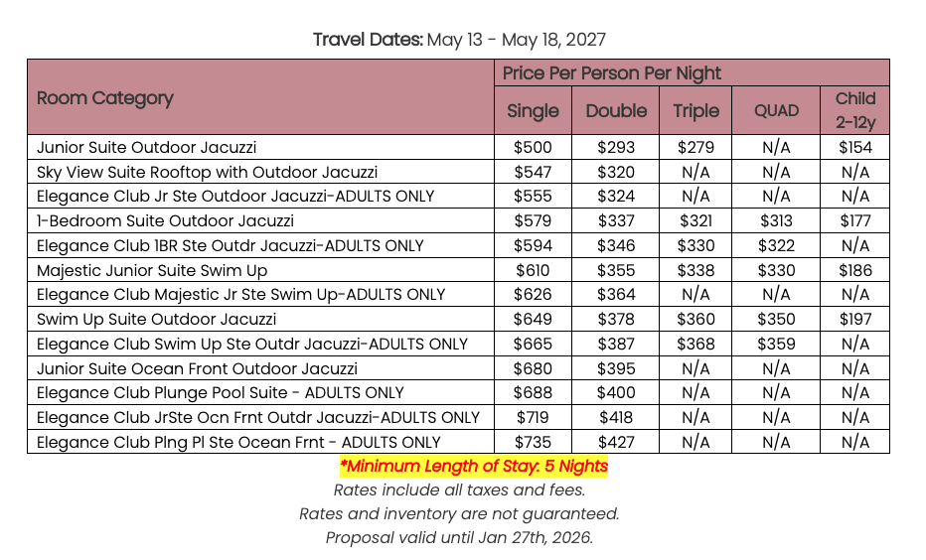Screen dimensions: 926x560
Task: Click the highlighted Minimum Length of Stay note
Action: pos(473,466)
